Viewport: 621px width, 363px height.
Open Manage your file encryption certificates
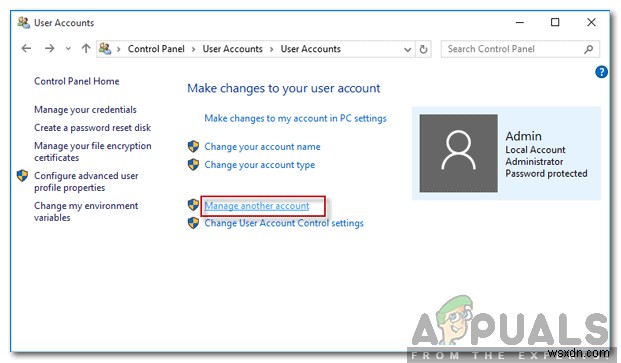click(93, 152)
